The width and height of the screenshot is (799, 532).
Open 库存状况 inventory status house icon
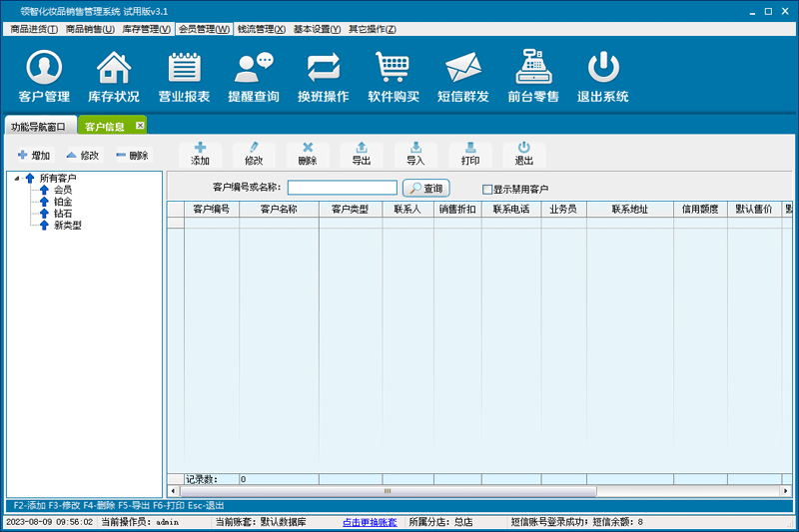113,76
